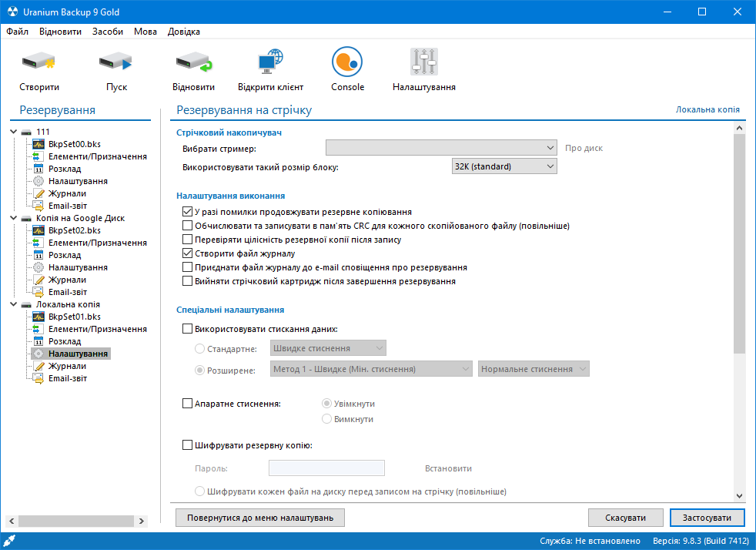Collapse the Копія на Google Диск tree node
This screenshot has width=756, height=550.
(14, 218)
